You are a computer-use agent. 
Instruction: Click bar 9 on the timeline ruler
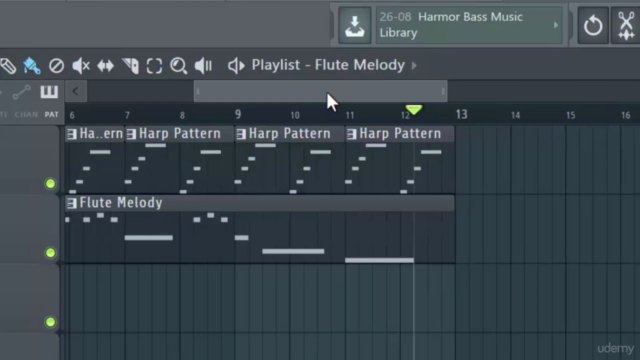pyautogui.click(x=238, y=114)
